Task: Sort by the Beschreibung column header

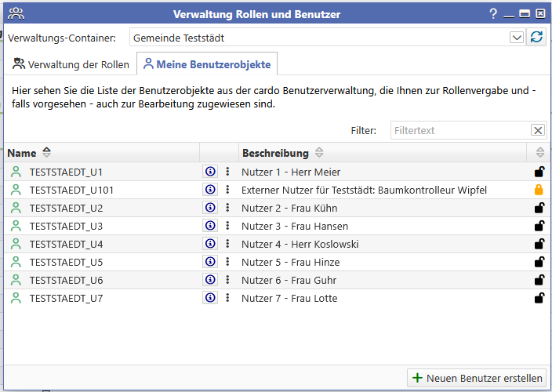Action: click(x=274, y=153)
